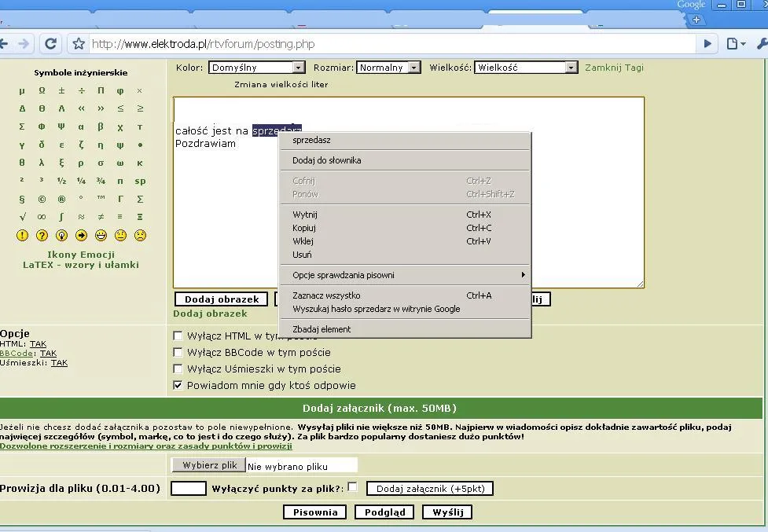Choose 'Kopiuj' in the context menu
768x532 pixels.
[x=304, y=228]
